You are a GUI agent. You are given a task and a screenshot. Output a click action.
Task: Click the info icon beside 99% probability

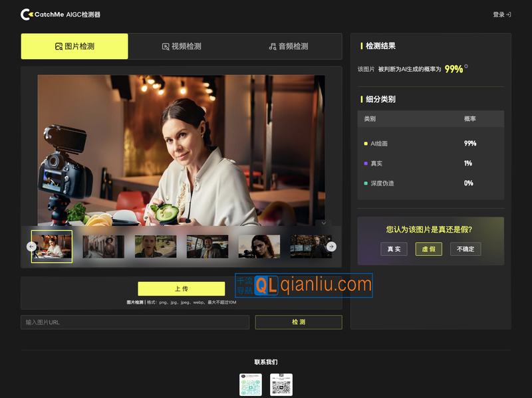coord(466,66)
